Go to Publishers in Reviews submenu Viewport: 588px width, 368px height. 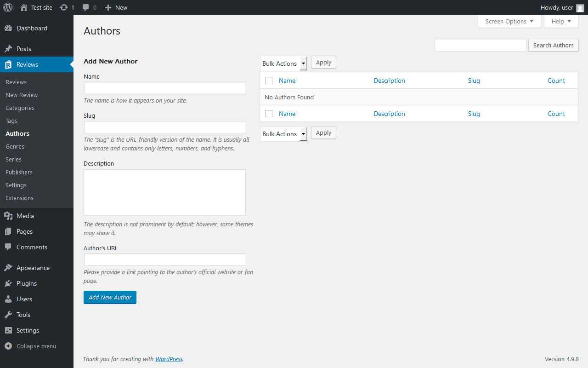[x=19, y=172]
